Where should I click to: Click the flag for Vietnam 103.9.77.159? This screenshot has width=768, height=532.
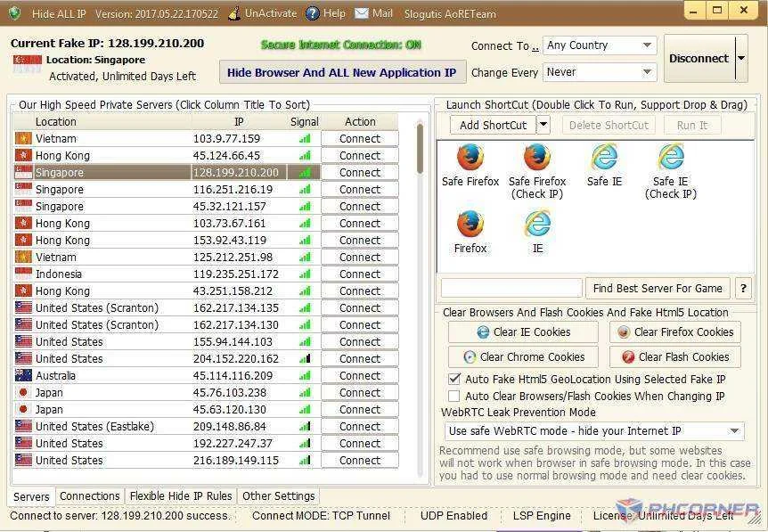23,139
